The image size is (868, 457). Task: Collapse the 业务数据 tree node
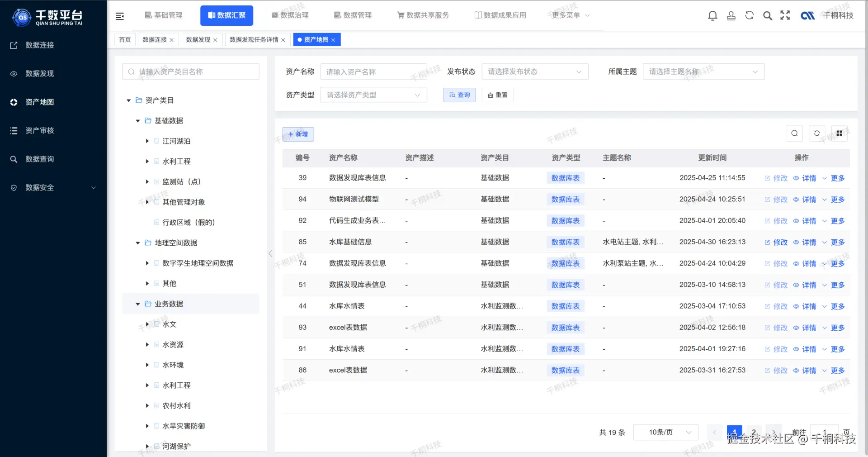137,304
